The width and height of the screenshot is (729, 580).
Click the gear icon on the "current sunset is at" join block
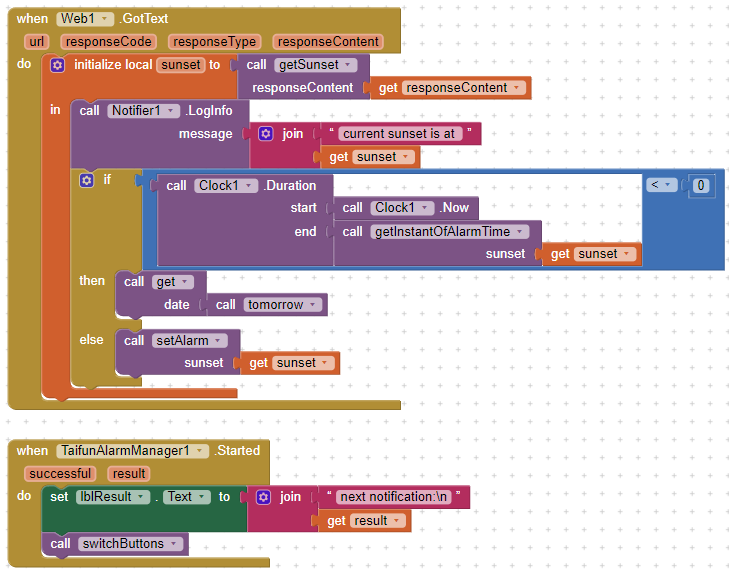[x=265, y=134]
